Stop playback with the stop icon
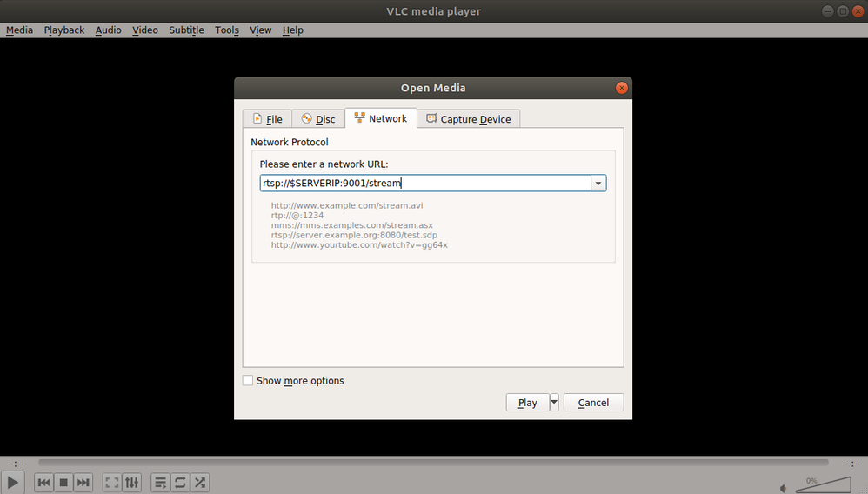The width and height of the screenshot is (868, 494). pyautogui.click(x=63, y=483)
